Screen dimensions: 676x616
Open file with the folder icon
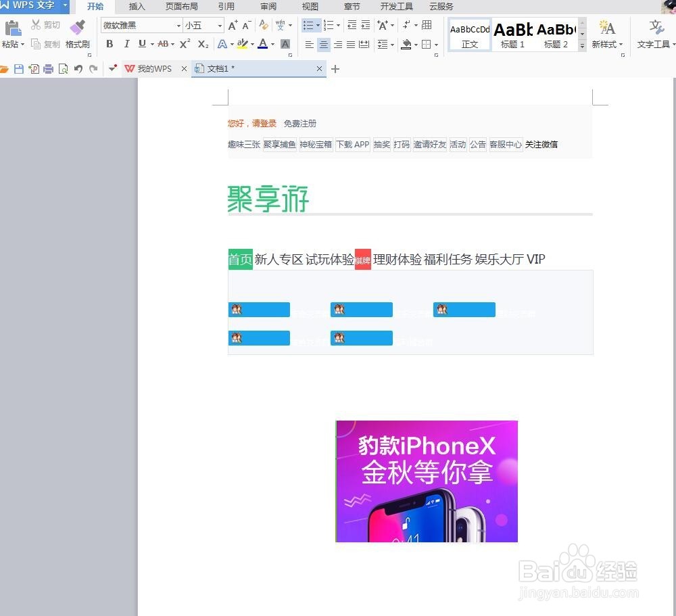4,69
